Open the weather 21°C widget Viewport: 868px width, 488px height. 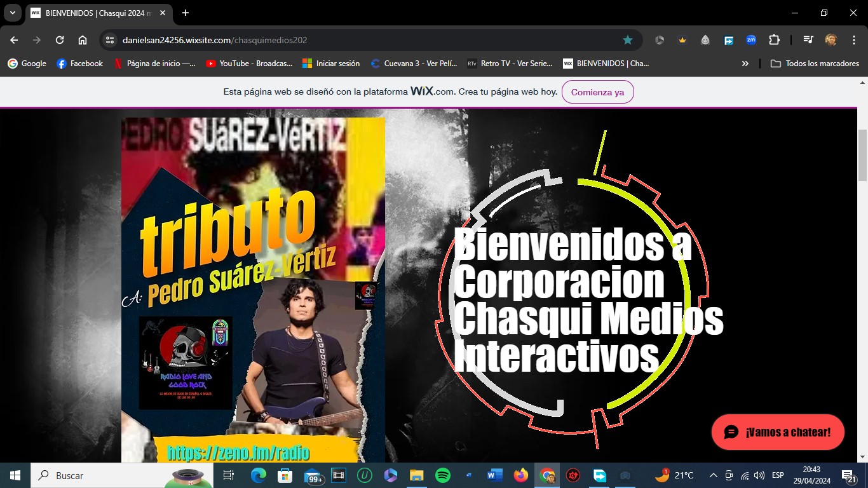pos(674,475)
